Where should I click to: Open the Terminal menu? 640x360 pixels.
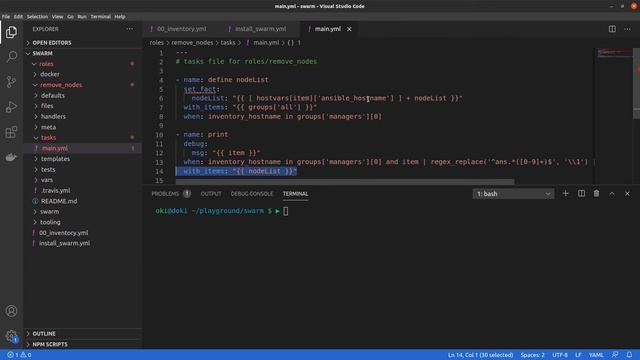pyautogui.click(x=100, y=17)
